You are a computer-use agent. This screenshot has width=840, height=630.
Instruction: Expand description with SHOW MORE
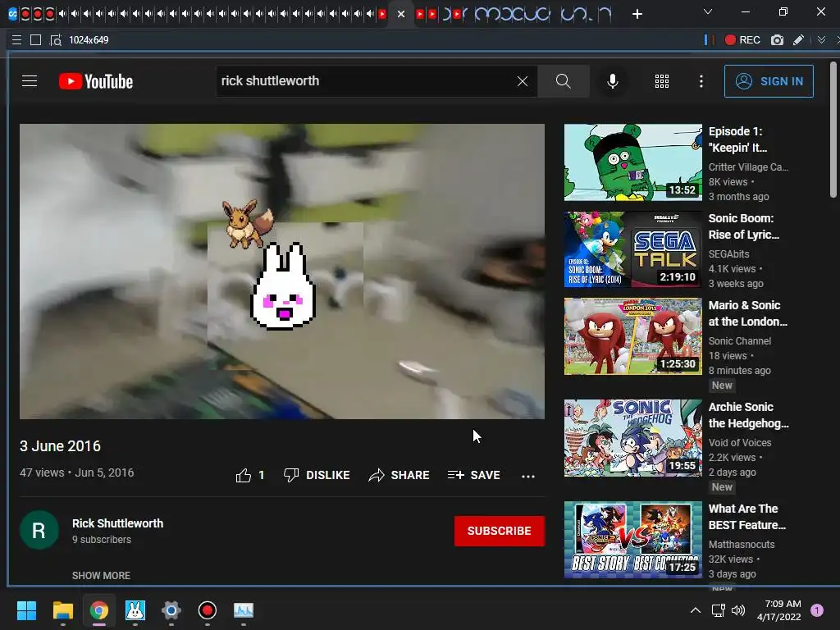[101, 575]
